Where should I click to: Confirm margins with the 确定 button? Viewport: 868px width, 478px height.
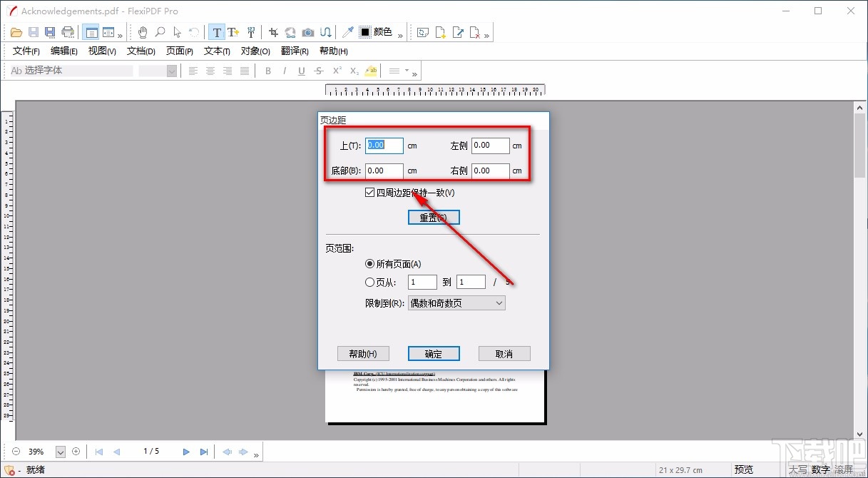coord(433,353)
